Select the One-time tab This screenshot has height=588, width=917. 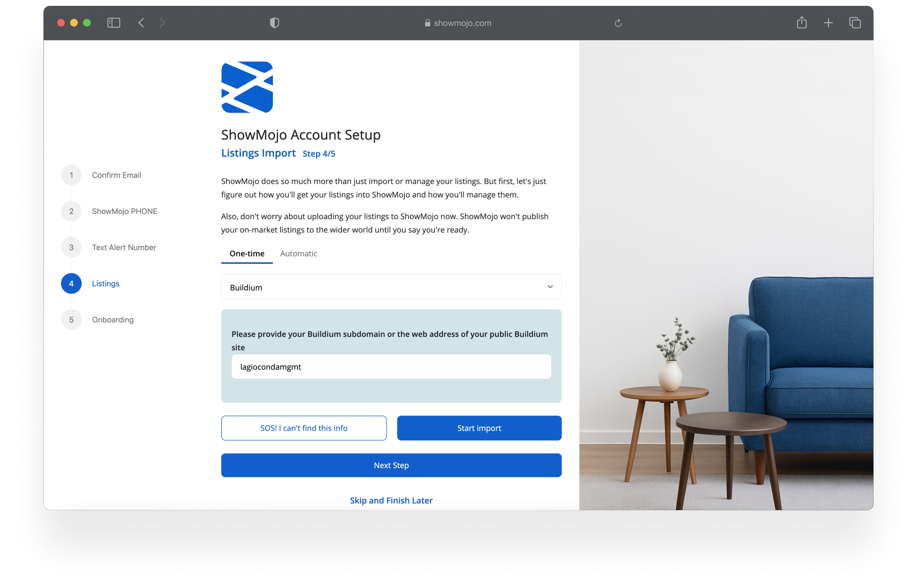247,253
